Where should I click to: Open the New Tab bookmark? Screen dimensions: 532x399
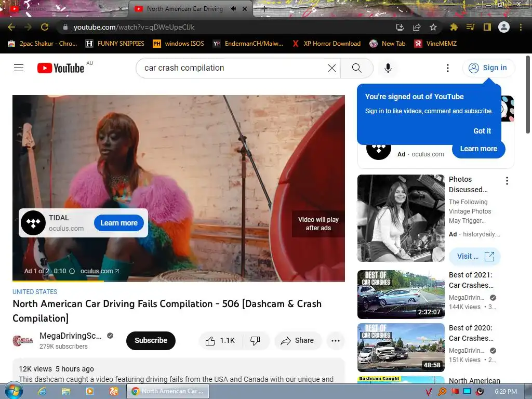[x=388, y=44]
